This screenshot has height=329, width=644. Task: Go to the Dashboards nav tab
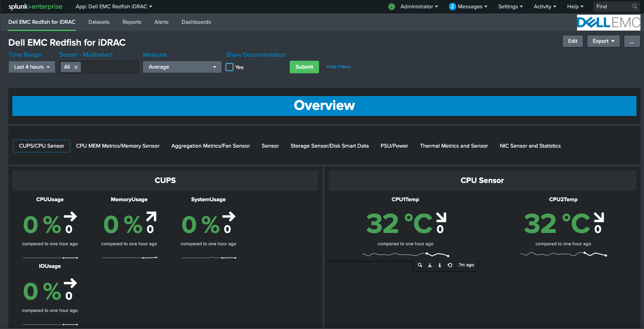(196, 22)
